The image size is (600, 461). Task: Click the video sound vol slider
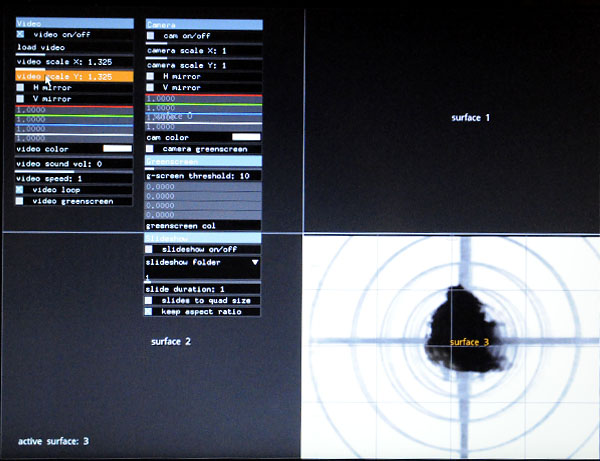[x=73, y=163]
